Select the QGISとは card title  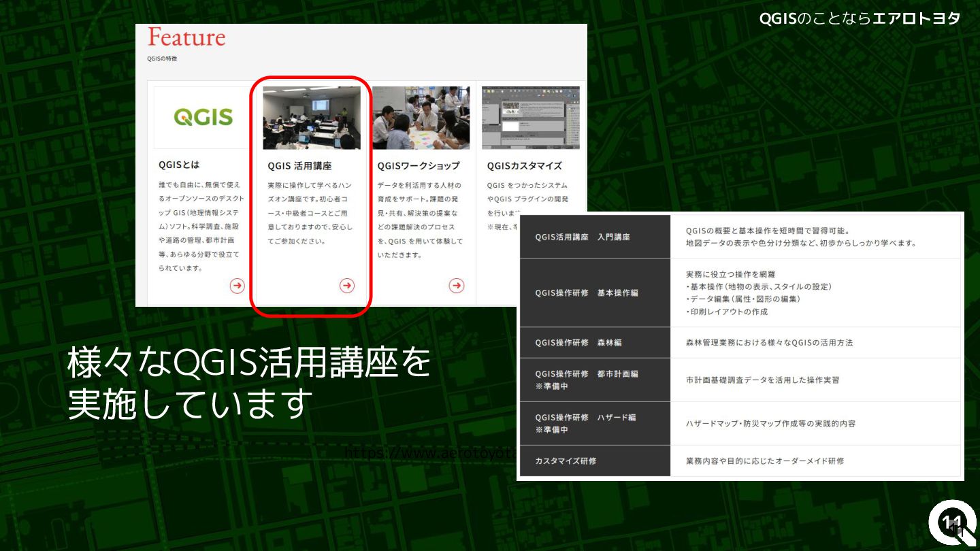(x=180, y=165)
